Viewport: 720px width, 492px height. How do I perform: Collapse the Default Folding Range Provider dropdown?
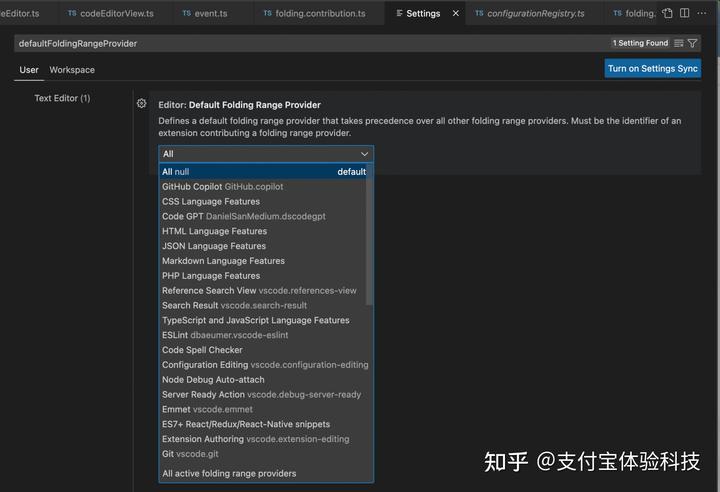pos(364,154)
